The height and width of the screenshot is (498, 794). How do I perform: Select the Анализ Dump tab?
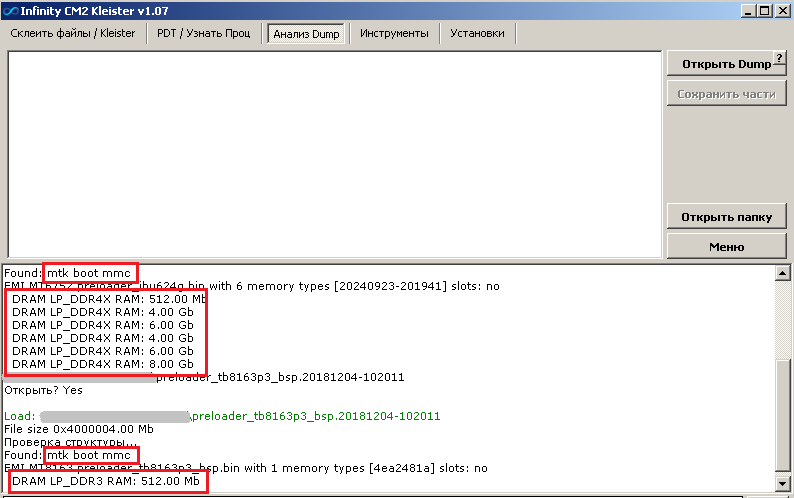coord(305,34)
